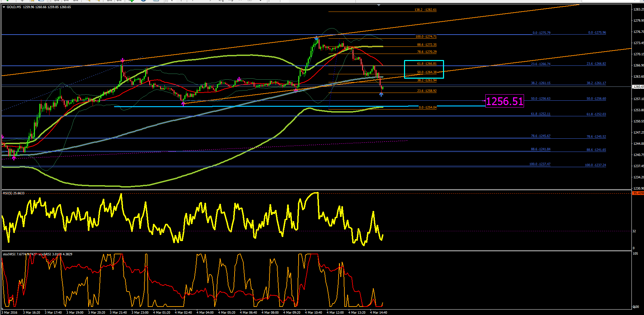
Task: Click the blue Fibonacci label 61.8 -1252.03
Action: click(x=597, y=114)
